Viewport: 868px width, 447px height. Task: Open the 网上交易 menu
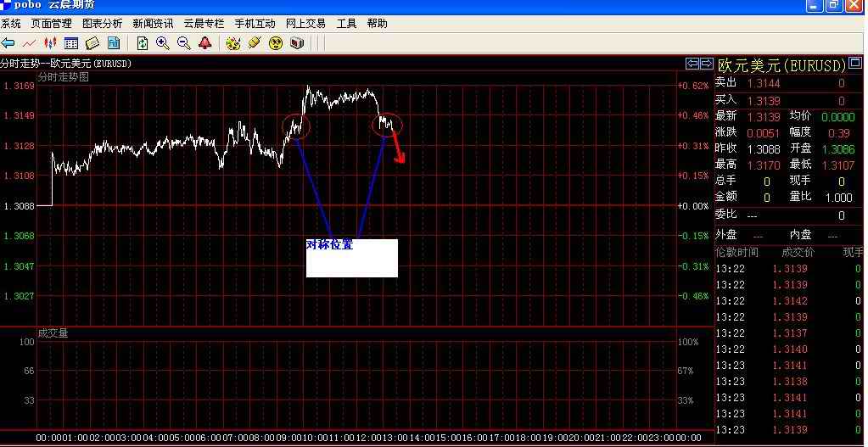305,23
